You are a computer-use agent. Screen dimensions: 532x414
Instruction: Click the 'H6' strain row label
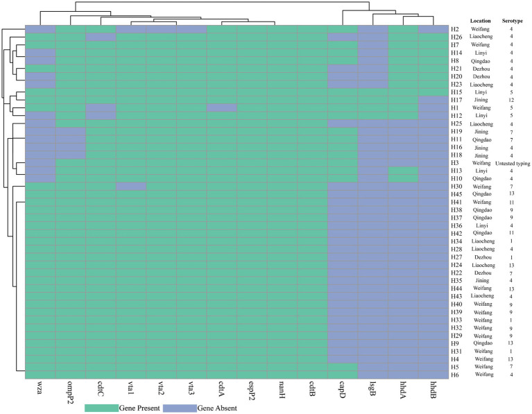coord(454,374)
